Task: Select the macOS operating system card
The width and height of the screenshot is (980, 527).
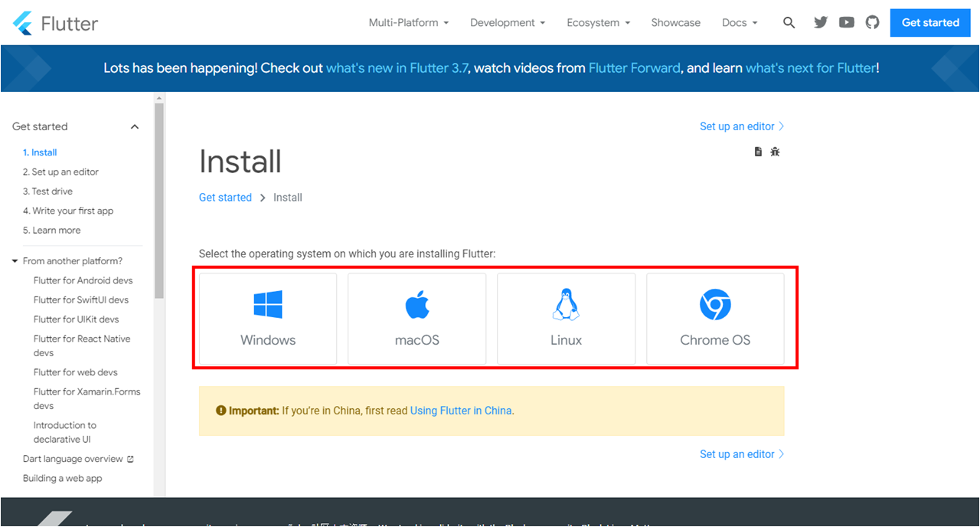Action: tap(417, 319)
